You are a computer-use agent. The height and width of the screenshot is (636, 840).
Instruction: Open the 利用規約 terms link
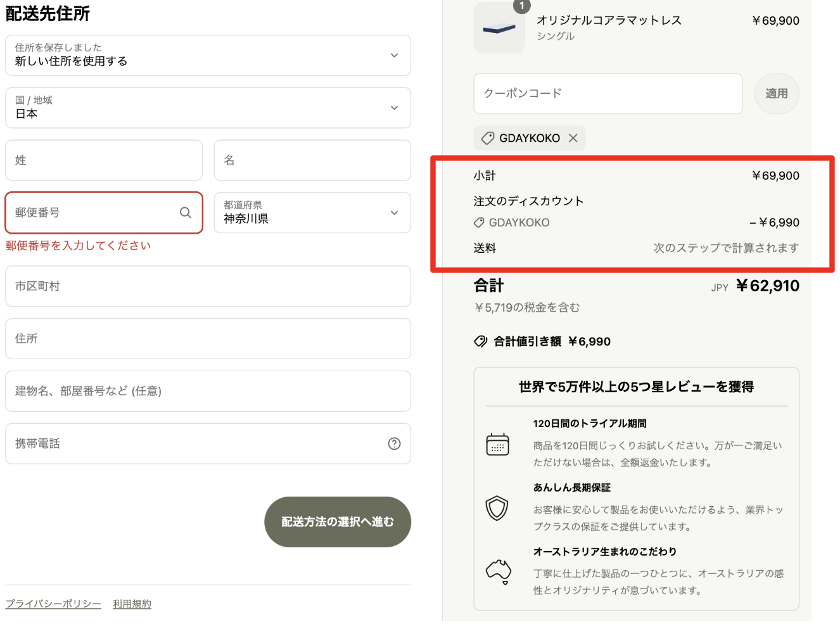(x=132, y=604)
